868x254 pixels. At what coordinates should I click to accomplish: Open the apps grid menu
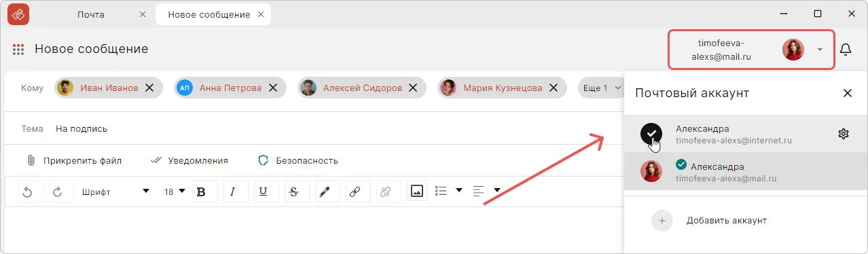(18, 50)
